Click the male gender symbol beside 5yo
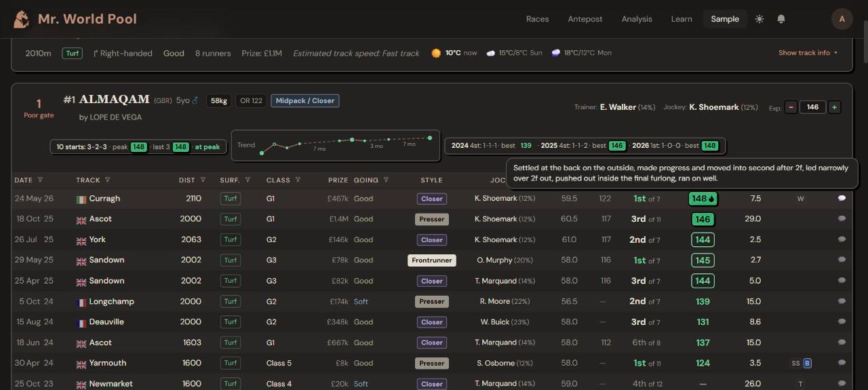 pos(195,100)
